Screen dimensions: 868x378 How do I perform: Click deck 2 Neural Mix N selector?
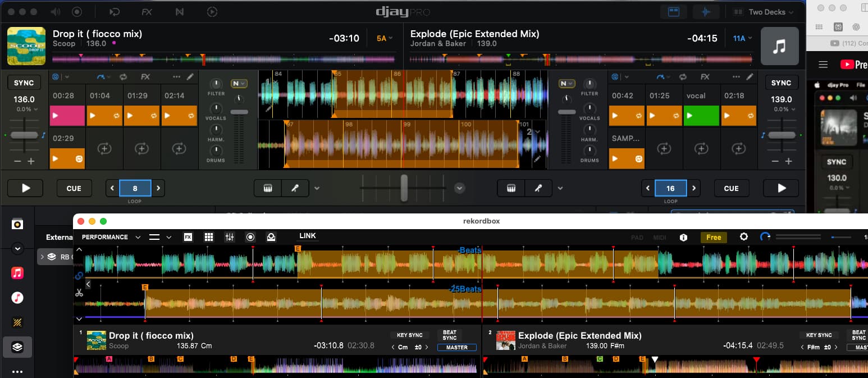point(567,83)
